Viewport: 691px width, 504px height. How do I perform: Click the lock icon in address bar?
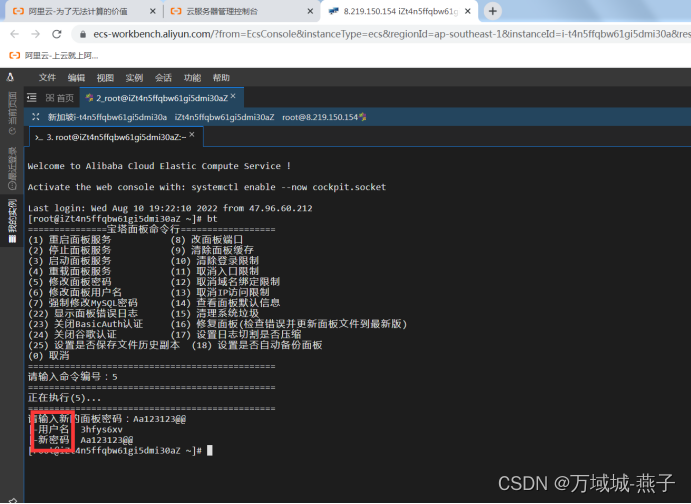[x=83, y=34]
